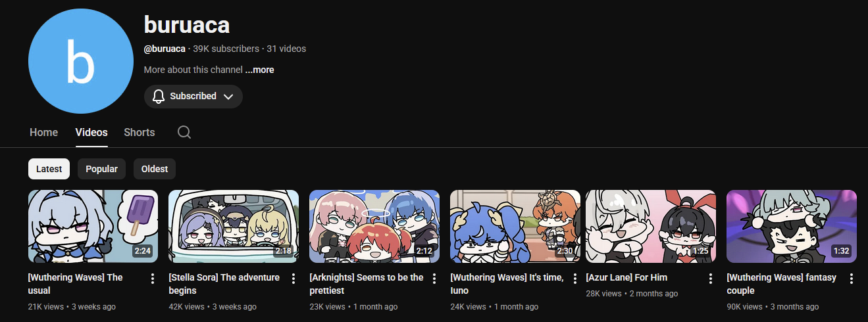Expand channel description with ...more
The height and width of the screenshot is (322, 868).
coord(259,70)
